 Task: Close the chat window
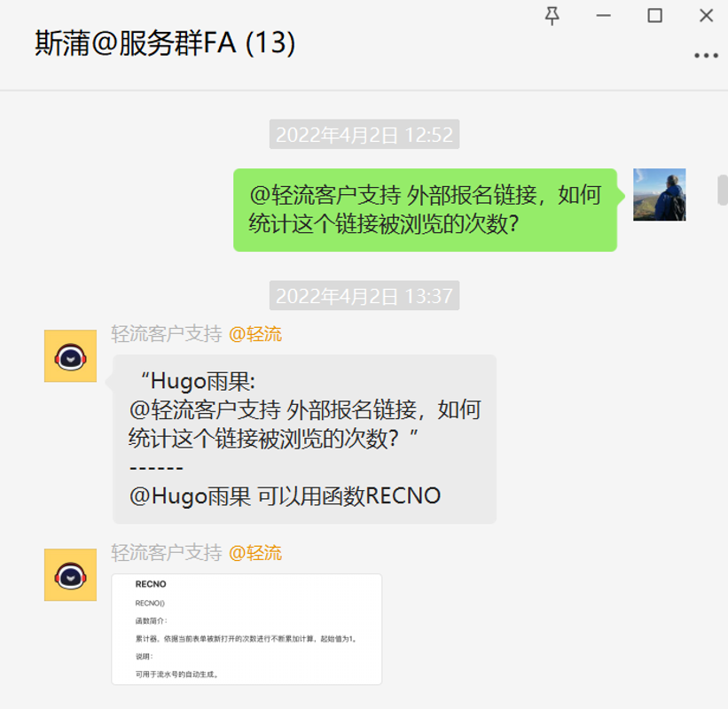pos(706,16)
